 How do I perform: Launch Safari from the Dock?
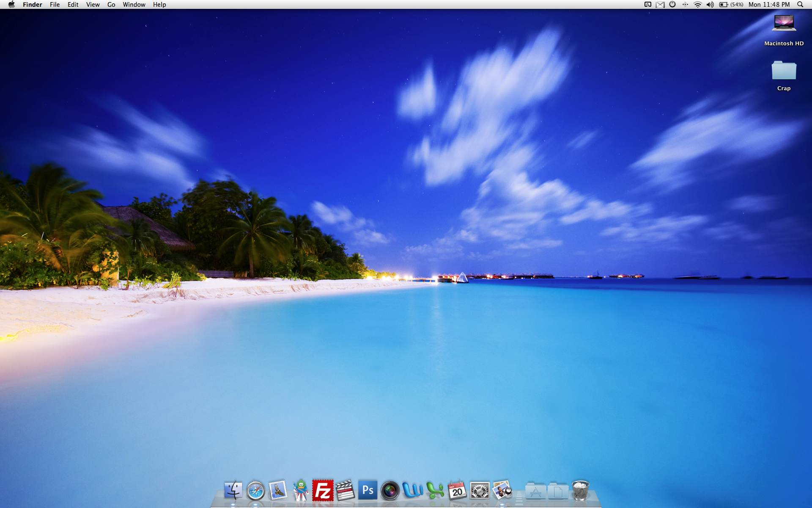click(x=255, y=491)
